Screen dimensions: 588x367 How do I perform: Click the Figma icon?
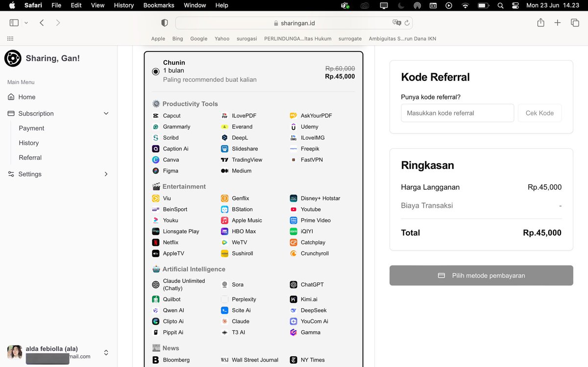pos(155,171)
